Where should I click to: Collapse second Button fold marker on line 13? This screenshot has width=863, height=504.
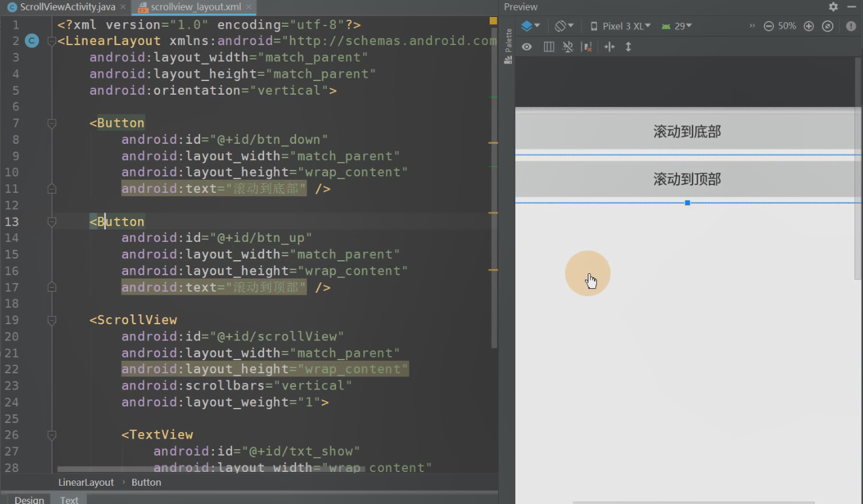52,222
